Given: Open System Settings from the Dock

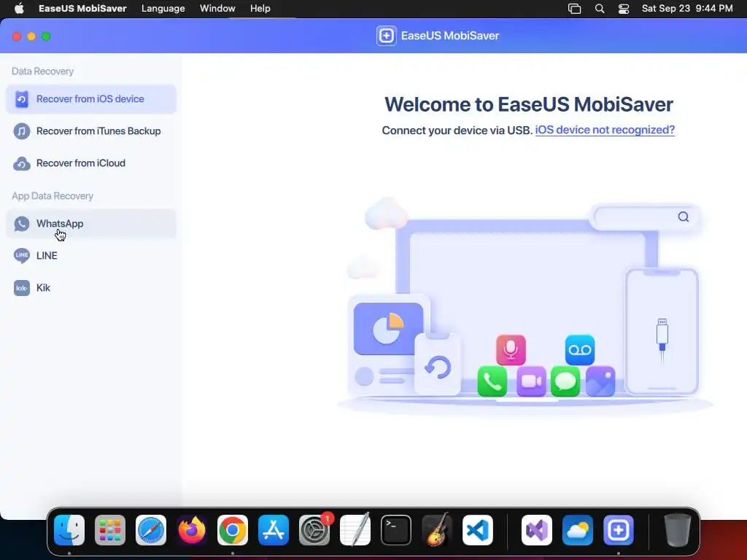Looking at the screenshot, I should coord(314,530).
